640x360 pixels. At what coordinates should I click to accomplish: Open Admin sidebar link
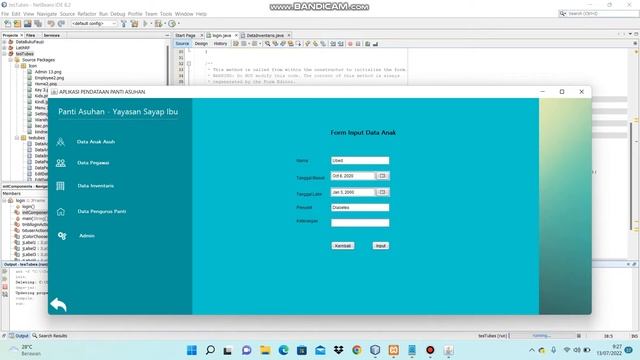[x=87, y=236]
